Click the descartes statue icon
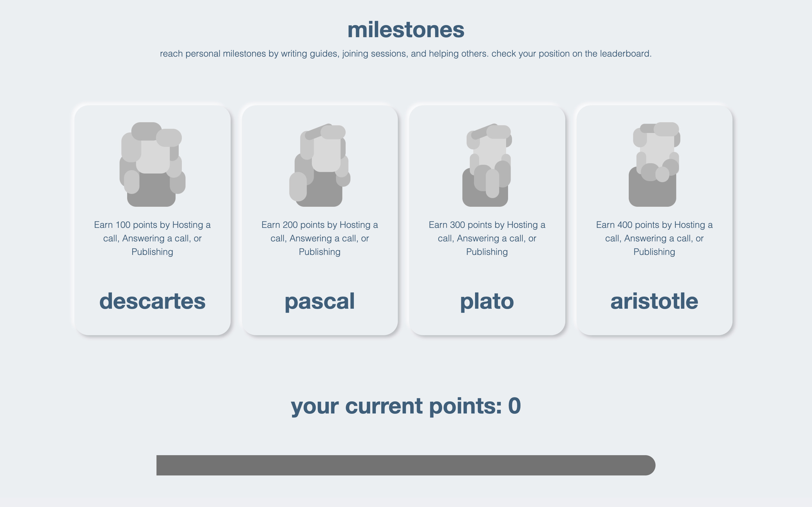Image resolution: width=812 pixels, height=507 pixels. [x=152, y=164]
